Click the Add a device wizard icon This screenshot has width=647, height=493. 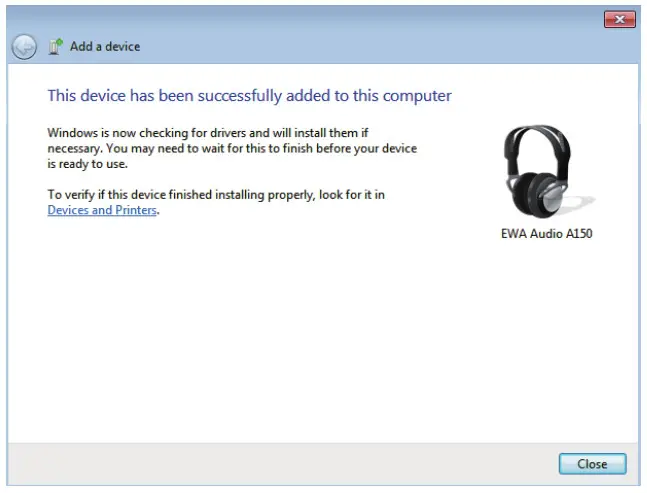[55, 46]
